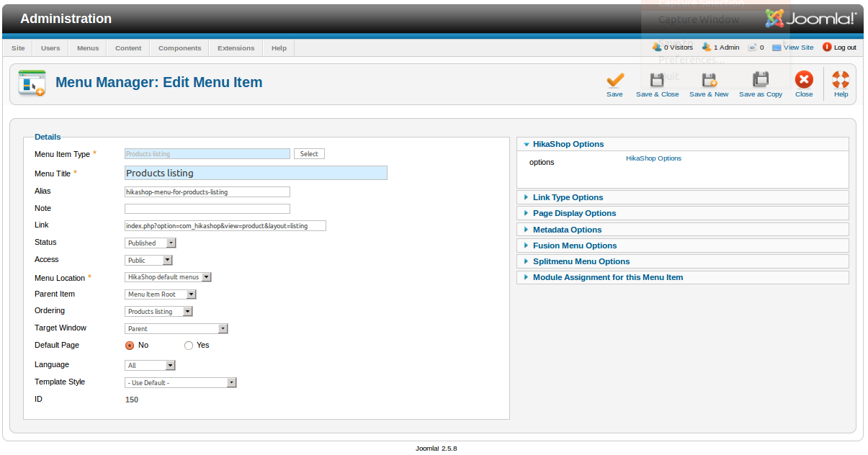The width and height of the screenshot is (868, 455).
Task: Click the Select menu item type button
Action: point(309,154)
